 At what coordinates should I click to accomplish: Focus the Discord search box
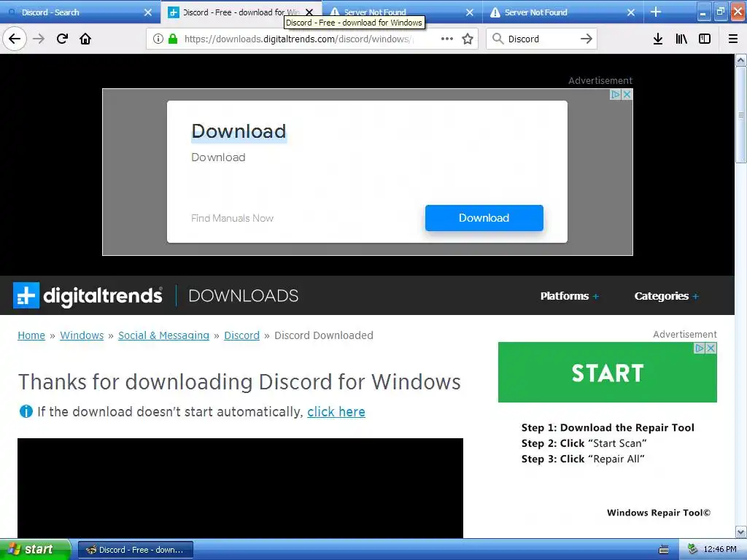click(x=541, y=39)
